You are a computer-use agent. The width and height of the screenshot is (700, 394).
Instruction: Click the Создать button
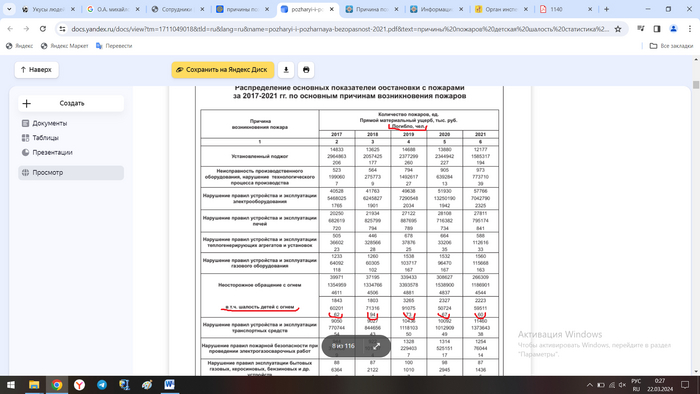coord(71,103)
